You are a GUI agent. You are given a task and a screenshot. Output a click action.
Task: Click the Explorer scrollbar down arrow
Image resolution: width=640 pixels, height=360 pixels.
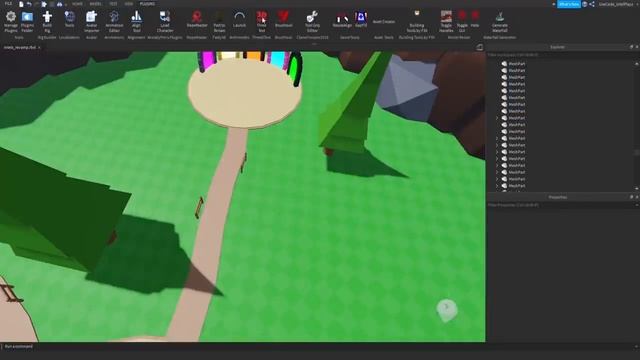pos(637,188)
